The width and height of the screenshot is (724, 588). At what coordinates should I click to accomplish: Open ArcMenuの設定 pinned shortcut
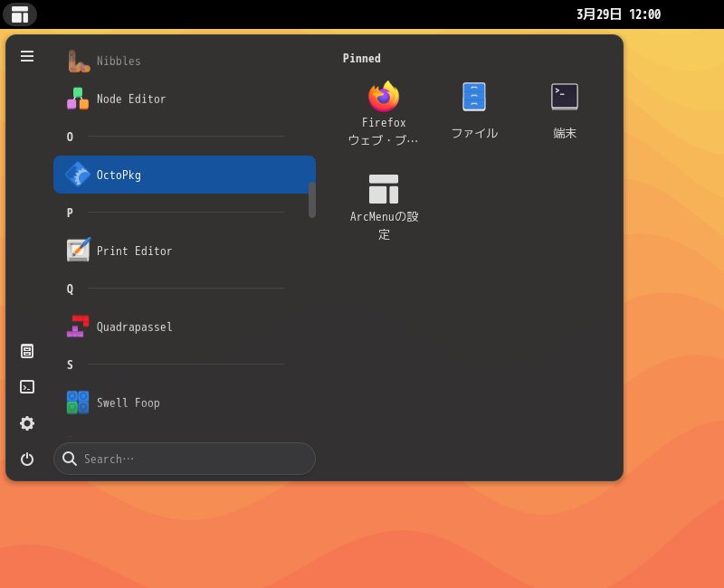click(384, 207)
